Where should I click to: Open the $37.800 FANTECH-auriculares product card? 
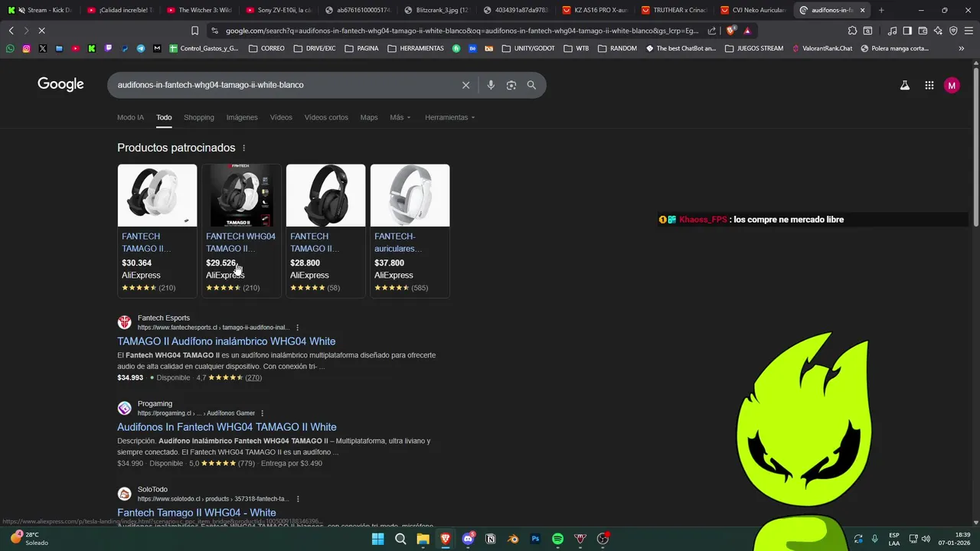[x=410, y=230]
